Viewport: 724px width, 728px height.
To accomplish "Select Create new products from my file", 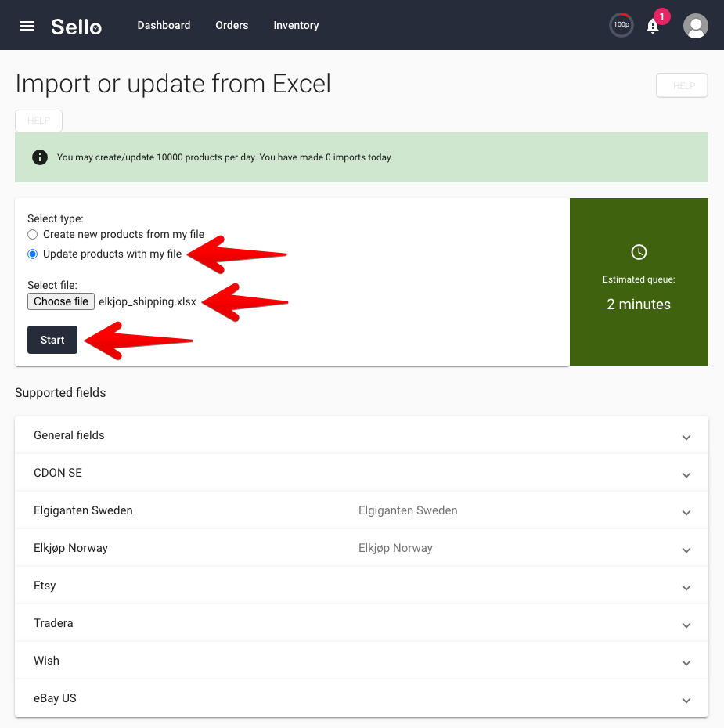I will tap(33, 235).
